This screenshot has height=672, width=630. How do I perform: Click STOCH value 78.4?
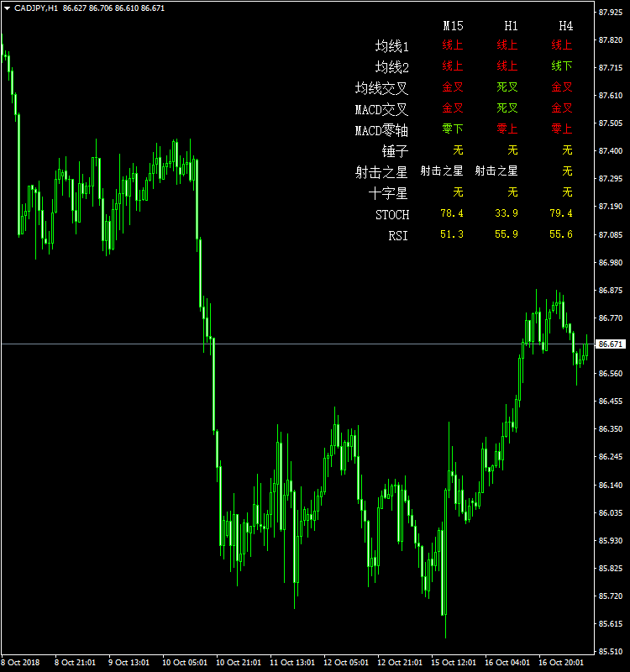tap(452, 213)
